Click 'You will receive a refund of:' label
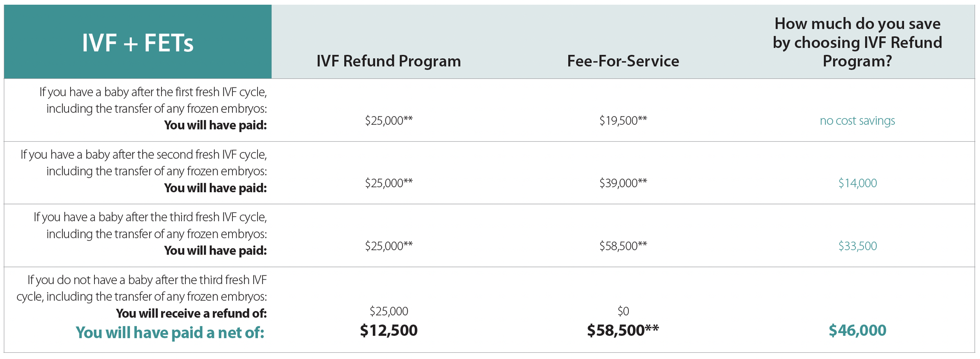 tap(191, 313)
